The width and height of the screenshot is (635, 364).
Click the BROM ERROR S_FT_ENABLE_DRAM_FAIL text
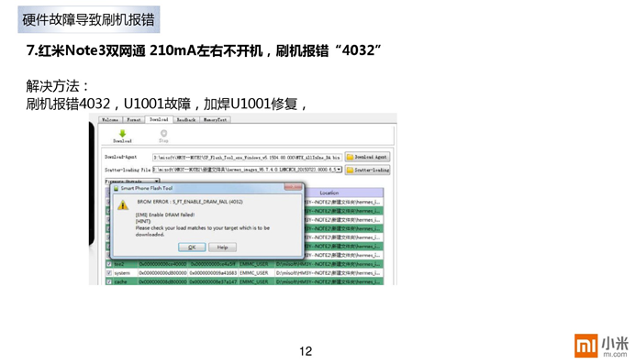point(190,202)
